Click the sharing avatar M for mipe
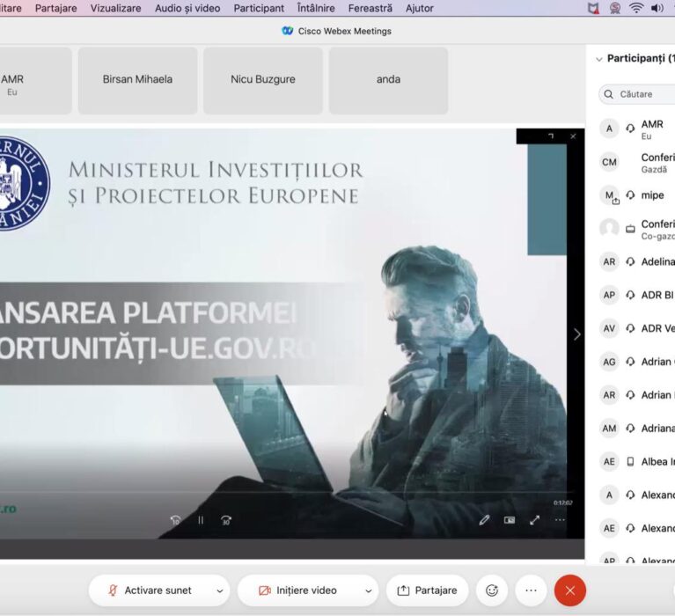 [609, 195]
